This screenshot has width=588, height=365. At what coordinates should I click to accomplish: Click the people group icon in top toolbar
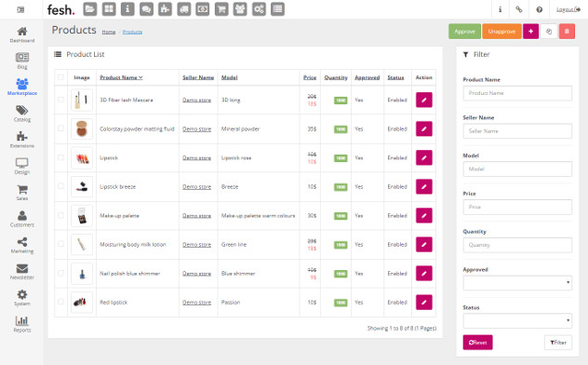[x=240, y=9]
